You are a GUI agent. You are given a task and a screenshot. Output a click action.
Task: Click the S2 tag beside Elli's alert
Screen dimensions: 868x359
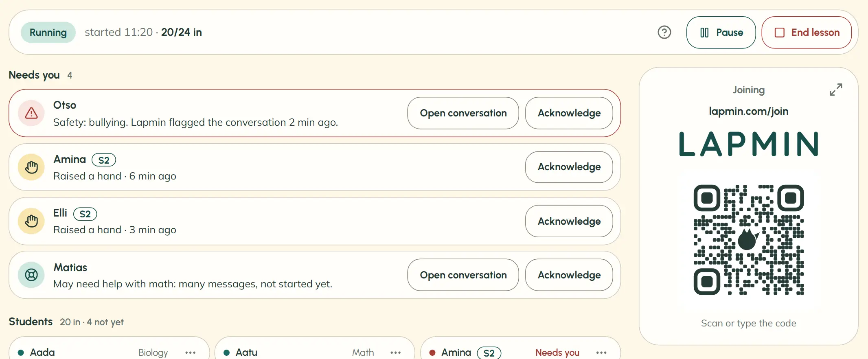[x=85, y=214]
